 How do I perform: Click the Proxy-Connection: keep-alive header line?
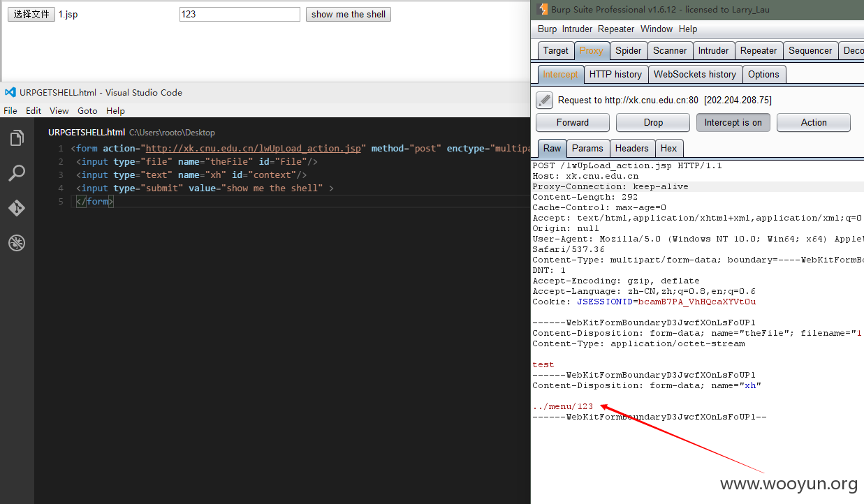[610, 186]
